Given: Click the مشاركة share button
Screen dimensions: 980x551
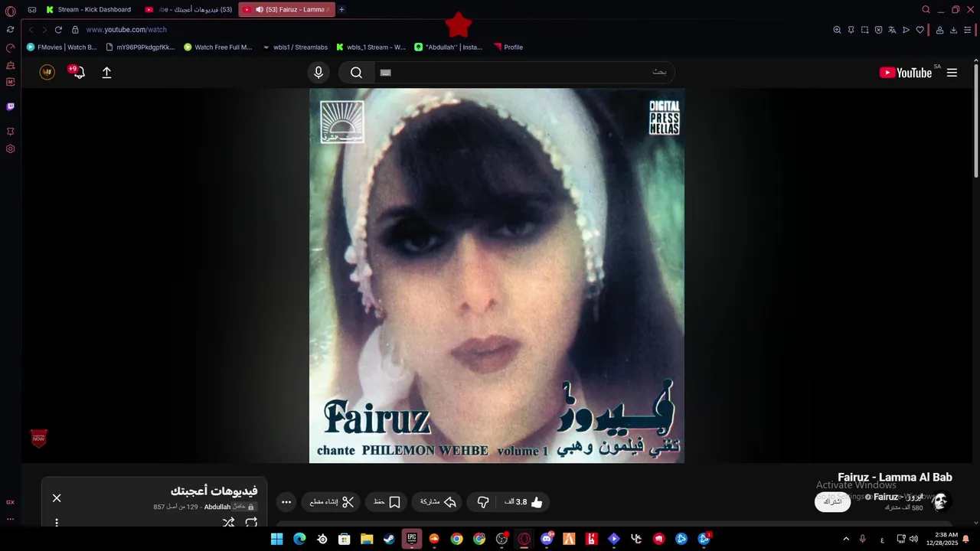Looking at the screenshot, I should coord(438,502).
